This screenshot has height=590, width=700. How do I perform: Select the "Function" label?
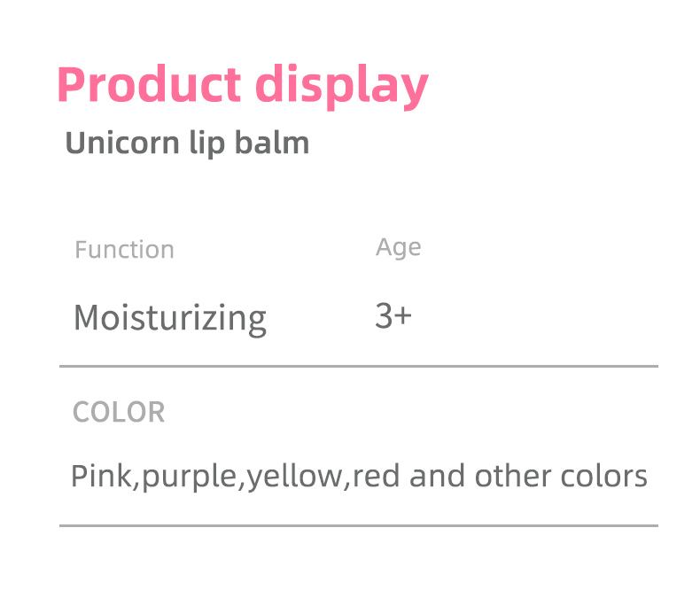pos(124,250)
